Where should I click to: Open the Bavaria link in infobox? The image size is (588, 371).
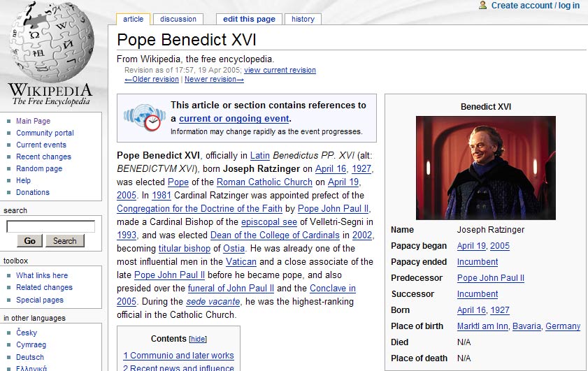pyautogui.click(x=526, y=326)
